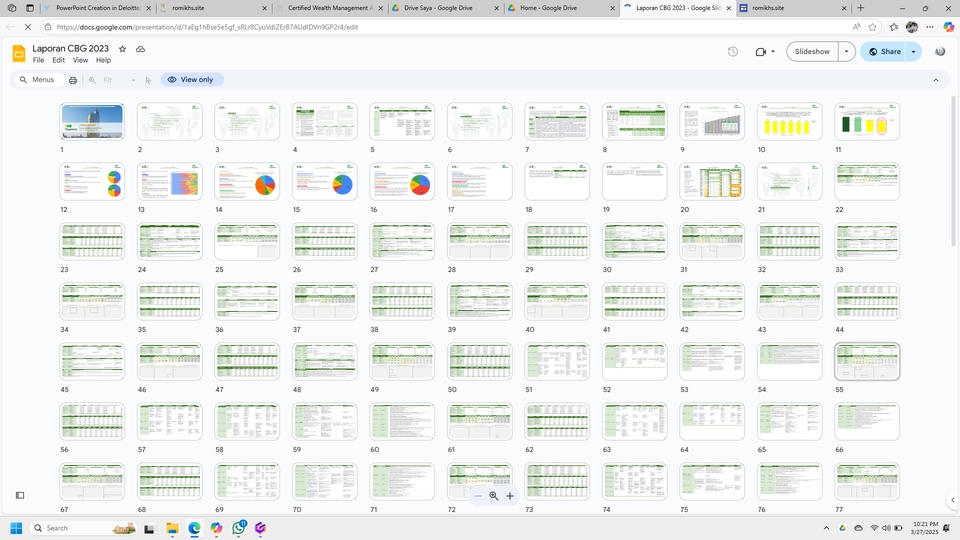Stop page loading with X button
The height and width of the screenshot is (540, 960).
coord(28,27)
